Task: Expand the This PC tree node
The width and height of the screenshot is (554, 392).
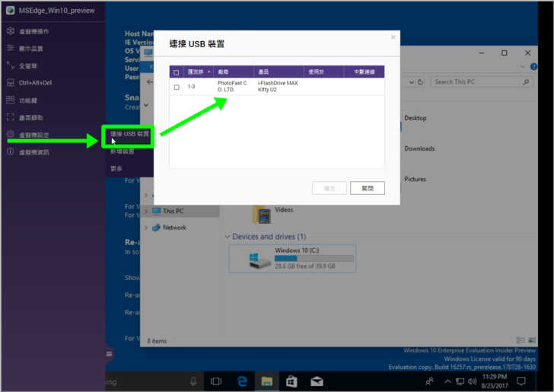Action: point(146,212)
